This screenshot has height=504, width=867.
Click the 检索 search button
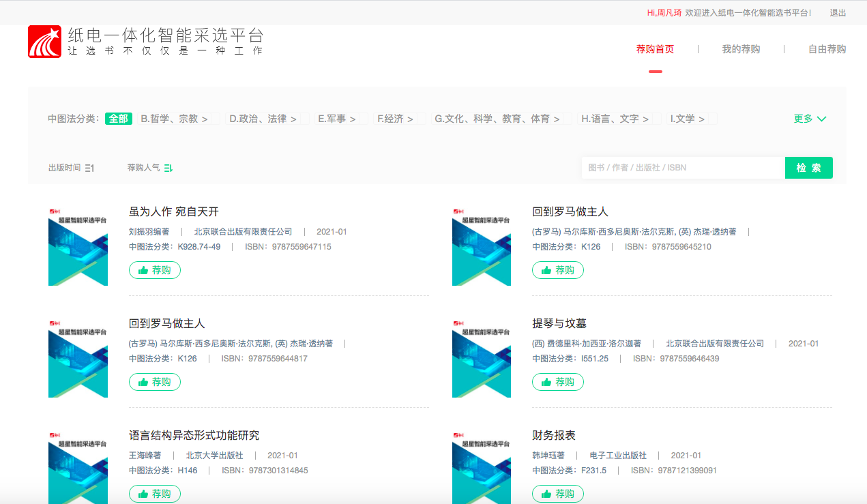tap(808, 168)
